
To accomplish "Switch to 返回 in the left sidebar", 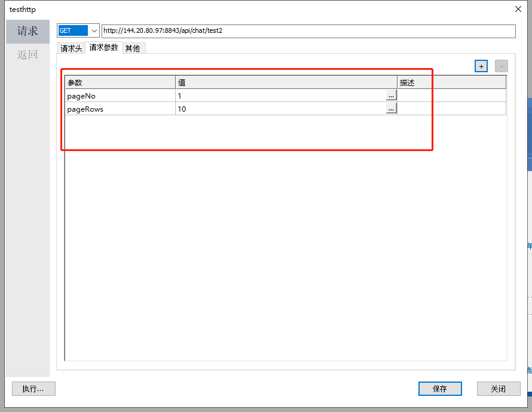I will (27, 55).
